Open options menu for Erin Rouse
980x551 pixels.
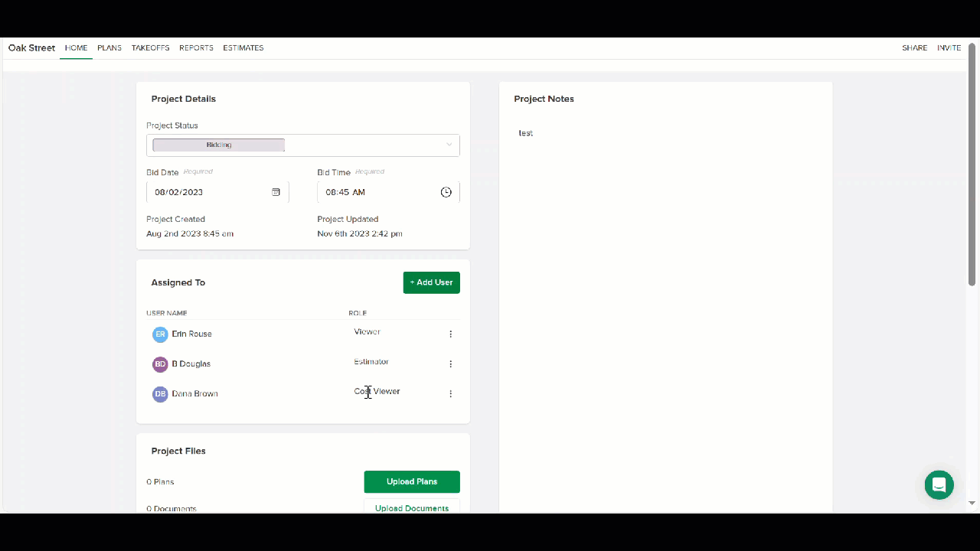point(450,334)
